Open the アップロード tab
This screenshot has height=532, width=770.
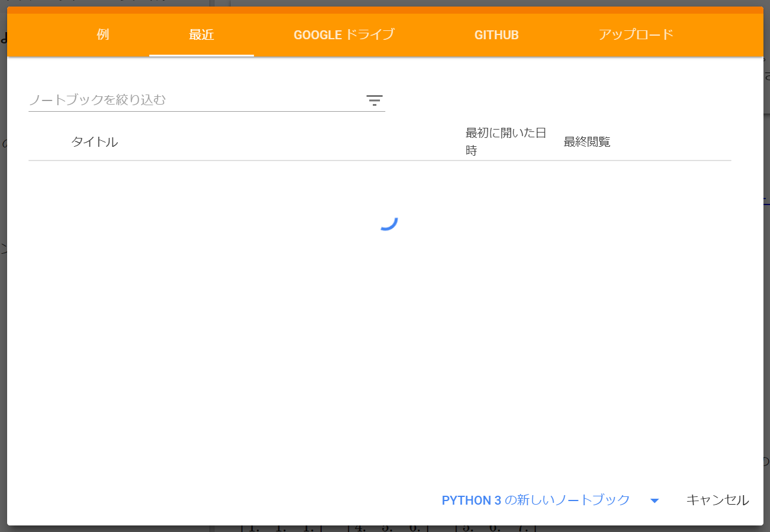pos(636,34)
